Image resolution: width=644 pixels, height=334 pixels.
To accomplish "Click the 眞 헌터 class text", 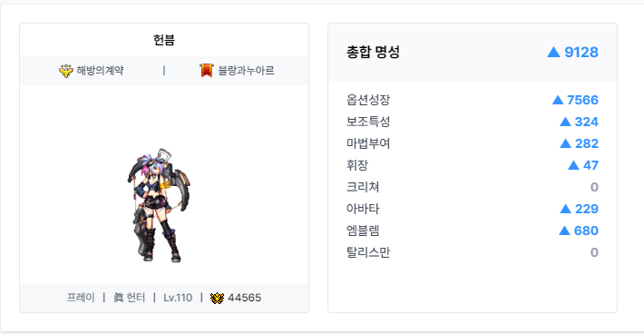I will pyautogui.click(x=129, y=298).
